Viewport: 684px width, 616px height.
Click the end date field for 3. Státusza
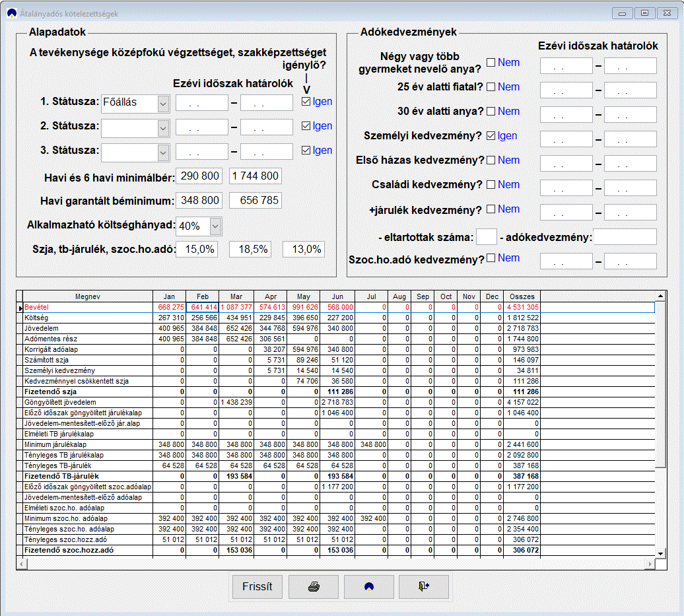[267, 152]
